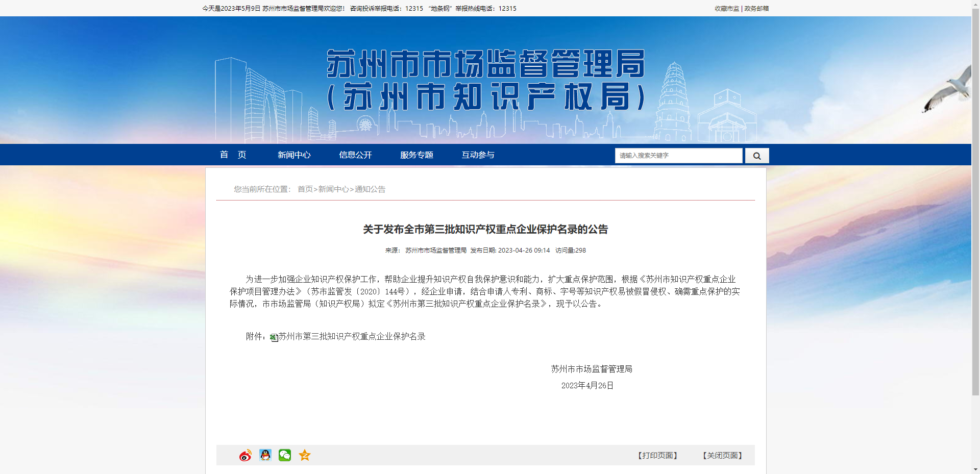Image resolution: width=980 pixels, height=474 pixels.
Task: Open the 服务专题 navigation menu
Action: (416, 155)
